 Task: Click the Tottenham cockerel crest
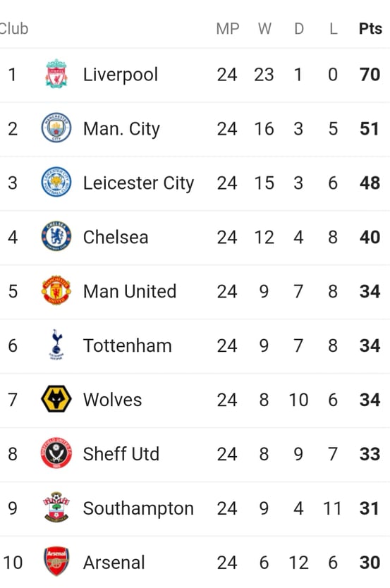(56, 345)
